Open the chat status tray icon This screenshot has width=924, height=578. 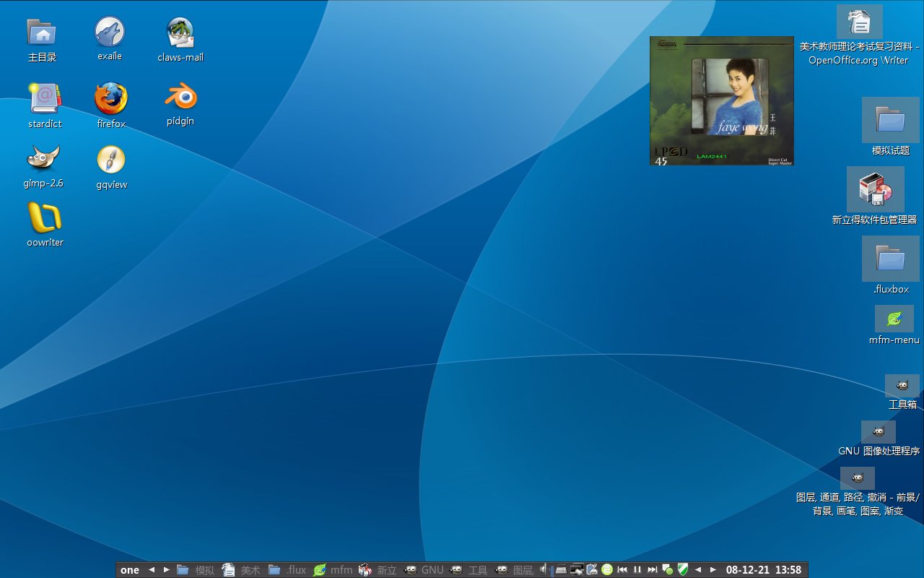(x=668, y=569)
